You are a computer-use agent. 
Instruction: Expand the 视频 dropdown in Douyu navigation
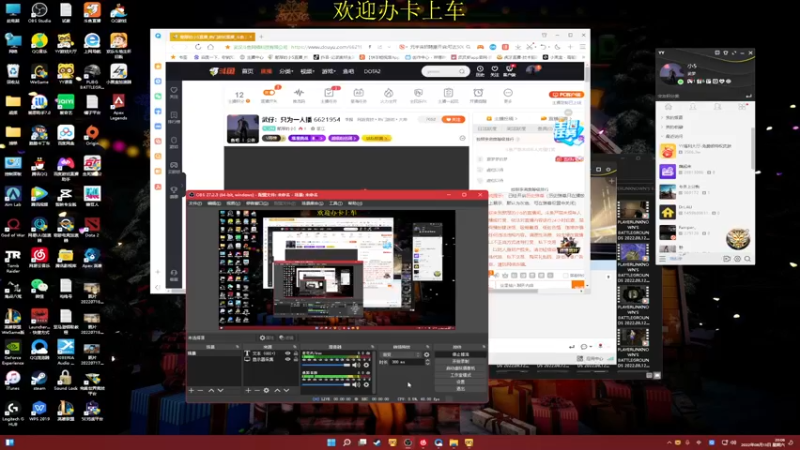pos(307,71)
